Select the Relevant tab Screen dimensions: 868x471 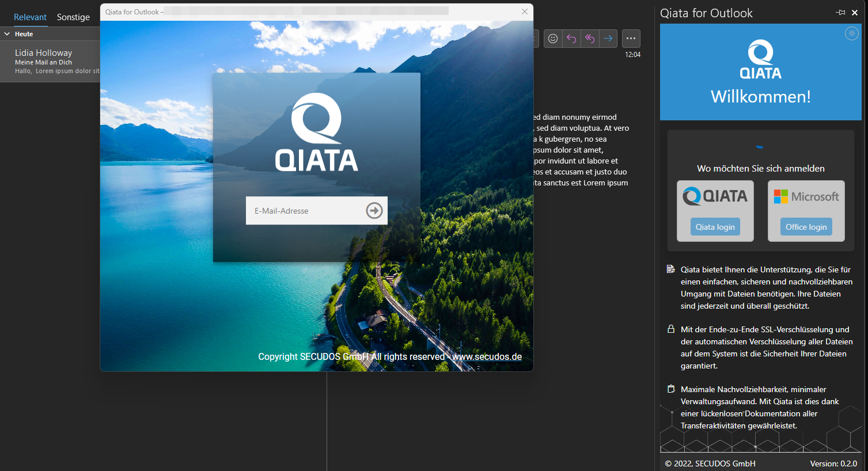tap(30, 17)
